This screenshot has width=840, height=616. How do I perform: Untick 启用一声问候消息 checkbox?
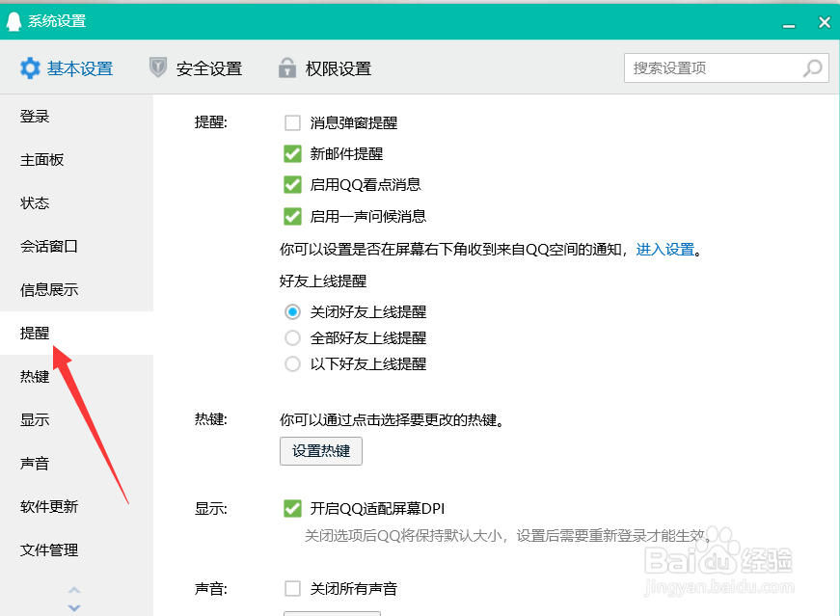292,216
